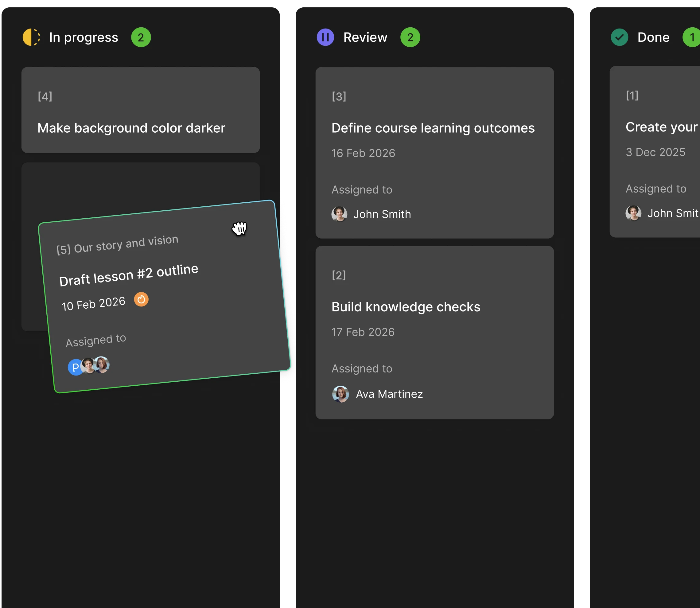Click the orange timer icon on dragged card
The width and height of the screenshot is (700, 608).
coord(141,299)
